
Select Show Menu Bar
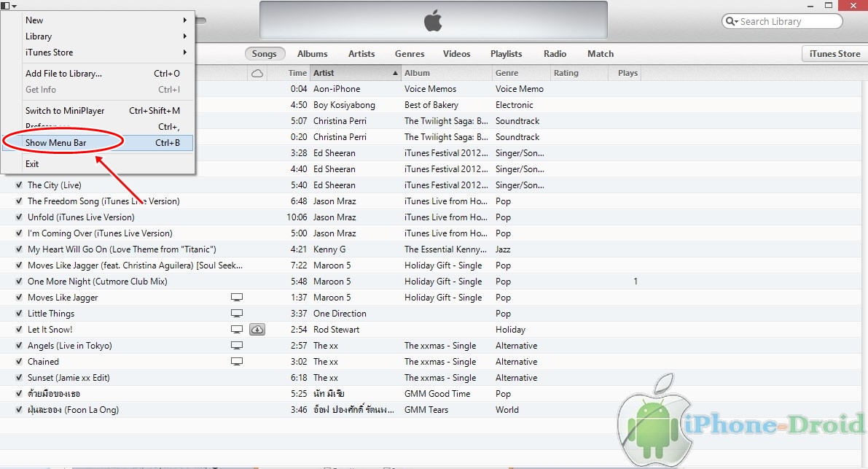[x=98, y=143]
